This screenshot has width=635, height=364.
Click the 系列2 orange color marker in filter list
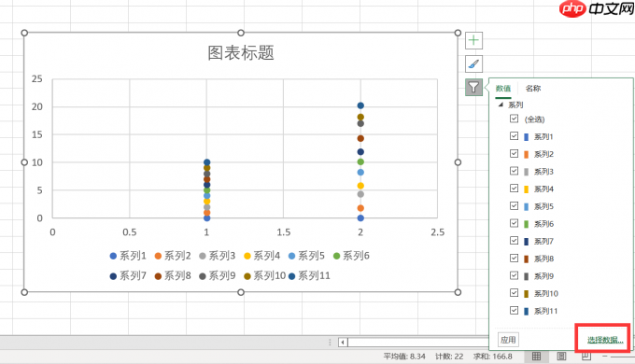pyautogui.click(x=526, y=154)
